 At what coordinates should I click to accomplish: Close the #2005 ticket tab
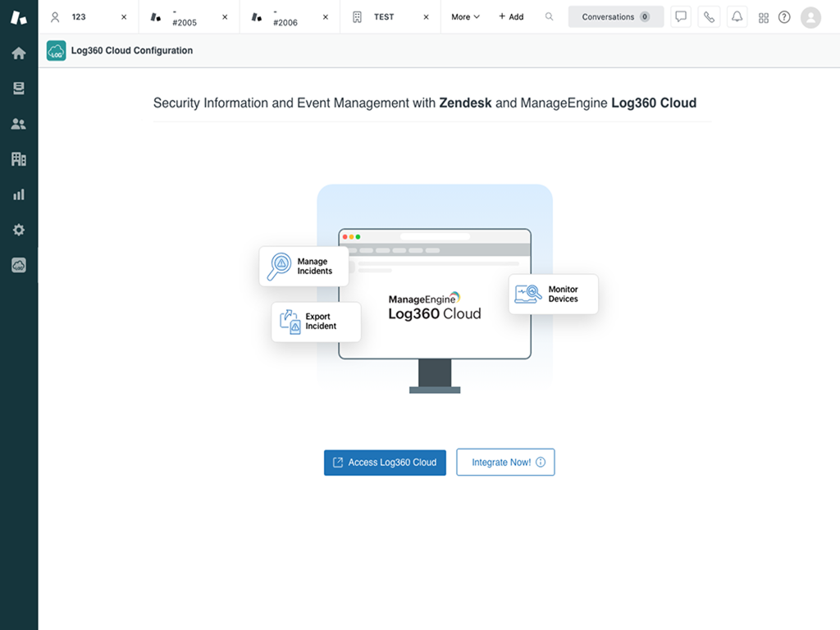225,17
